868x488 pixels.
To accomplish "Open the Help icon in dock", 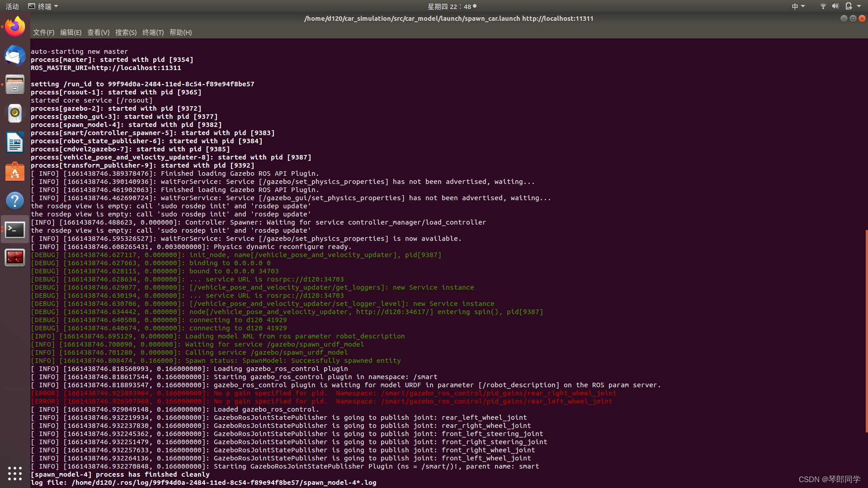I will click(15, 201).
